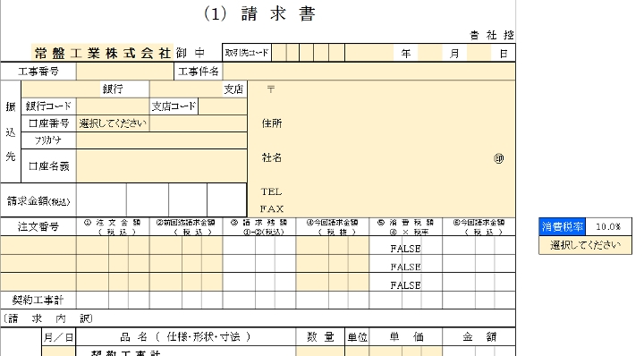644x356 pixels.
Task: Click the 支店コード input cell
Action: point(222,106)
